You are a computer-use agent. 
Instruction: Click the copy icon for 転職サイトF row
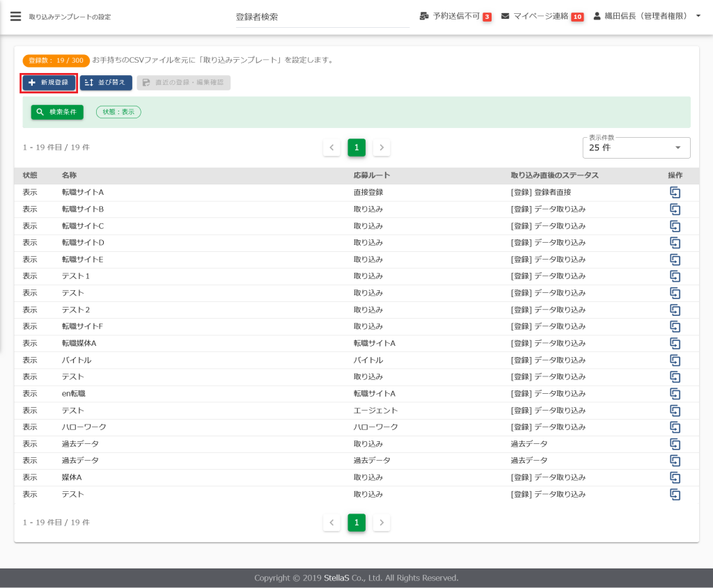click(x=675, y=326)
